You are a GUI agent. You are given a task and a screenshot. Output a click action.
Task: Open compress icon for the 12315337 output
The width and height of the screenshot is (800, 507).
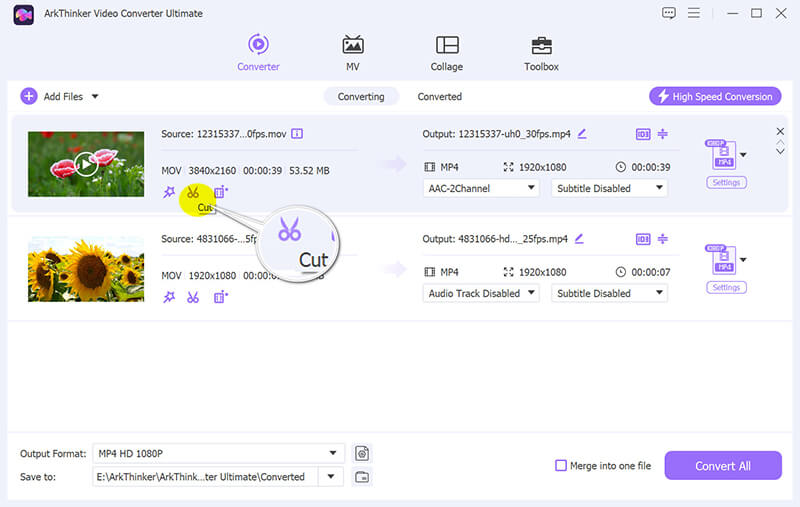pyautogui.click(x=663, y=134)
